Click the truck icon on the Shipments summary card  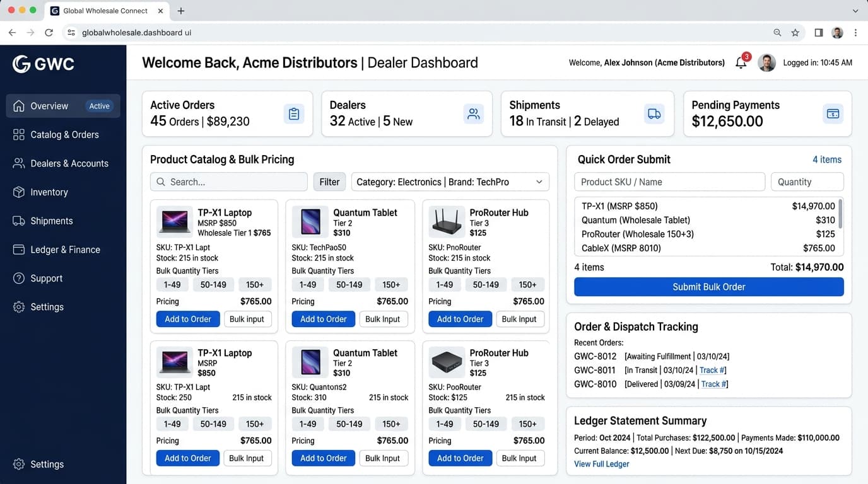(654, 114)
